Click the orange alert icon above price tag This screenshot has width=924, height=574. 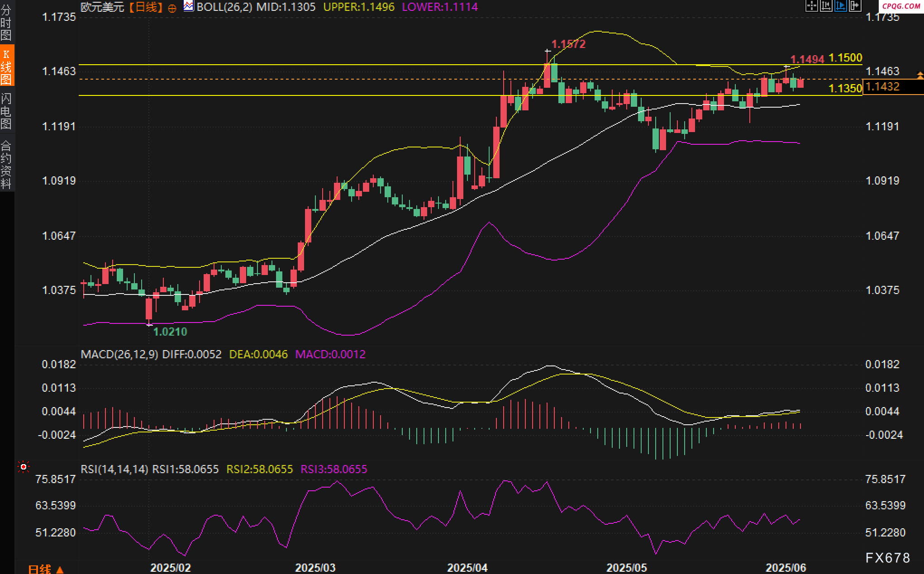(x=919, y=76)
